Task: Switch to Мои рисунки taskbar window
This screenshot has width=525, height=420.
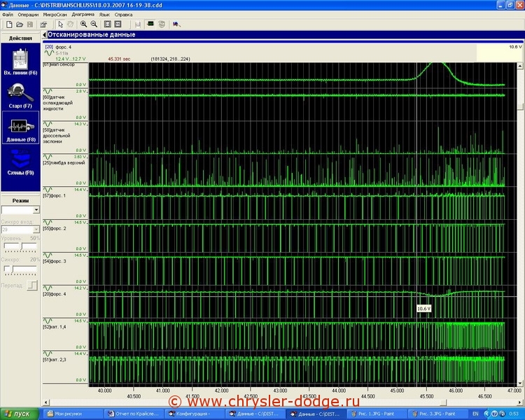Action: tap(73, 414)
